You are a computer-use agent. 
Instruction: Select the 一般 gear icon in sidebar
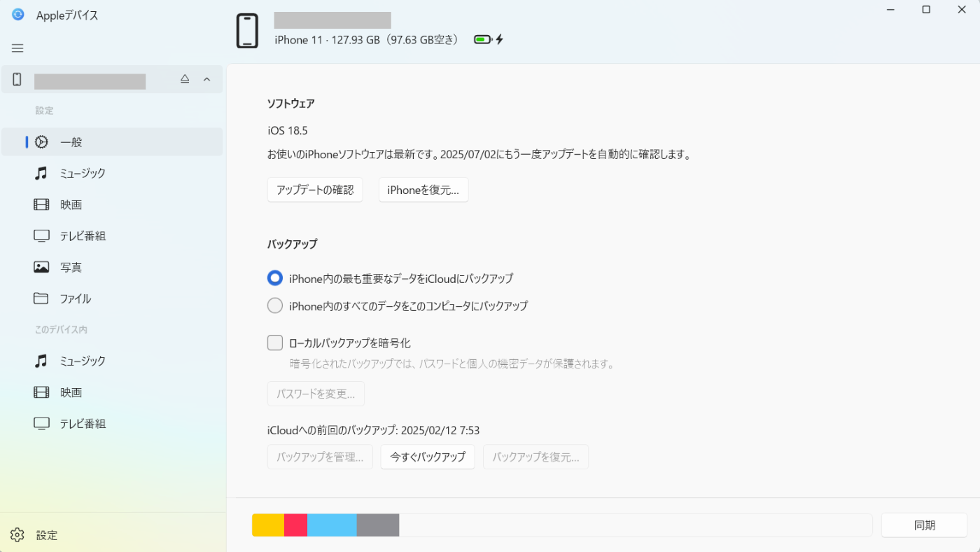coord(41,142)
